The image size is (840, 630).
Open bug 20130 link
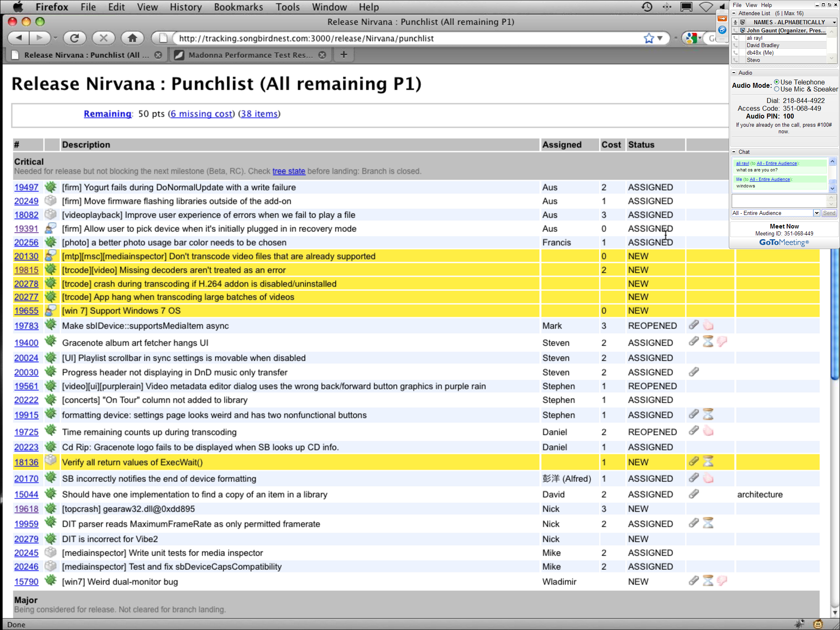pyautogui.click(x=26, y=256)
